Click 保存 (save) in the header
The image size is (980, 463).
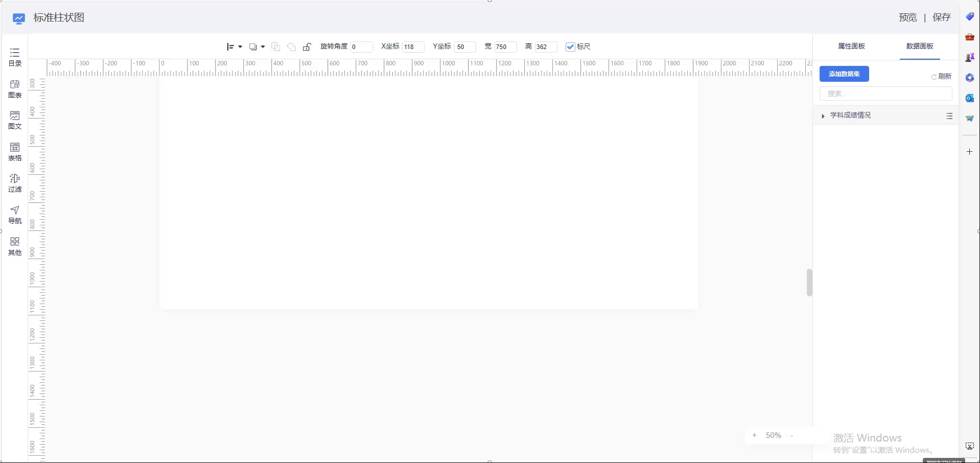tap(942, 17)
